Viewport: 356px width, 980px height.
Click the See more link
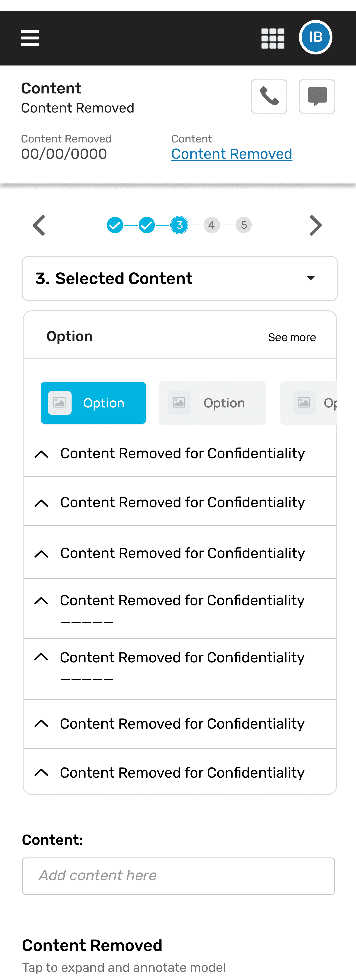292,338
